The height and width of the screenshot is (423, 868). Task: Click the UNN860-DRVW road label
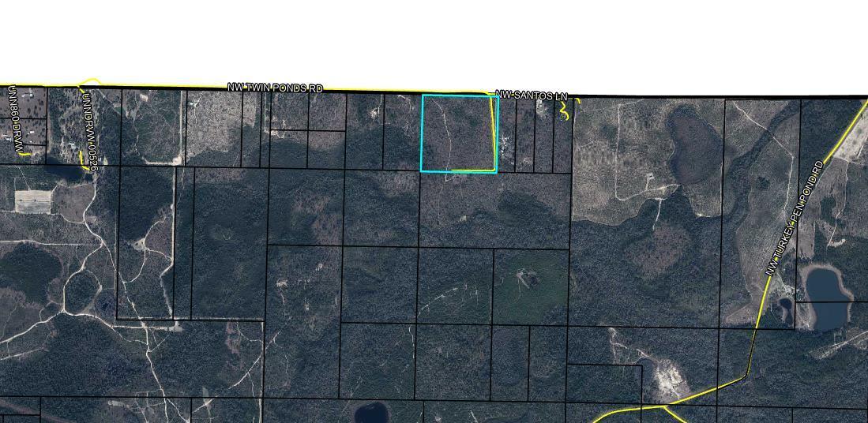click(x=14, y=121)
